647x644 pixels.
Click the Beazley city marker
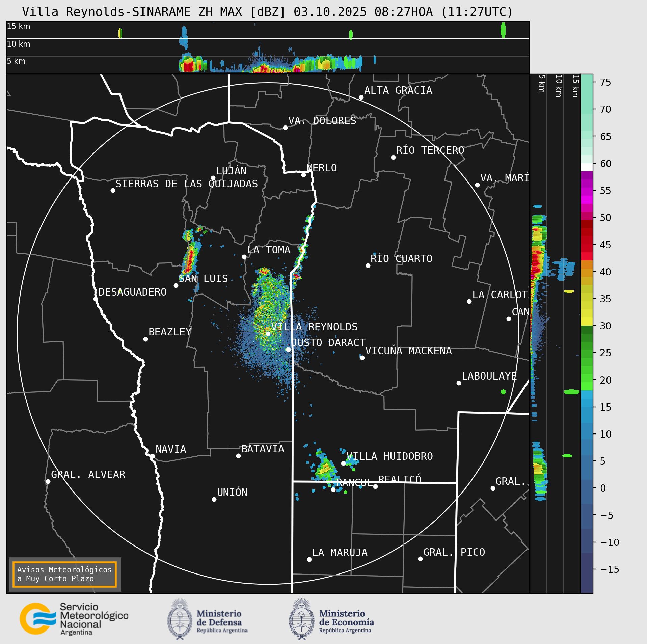[x=145, y=339]
